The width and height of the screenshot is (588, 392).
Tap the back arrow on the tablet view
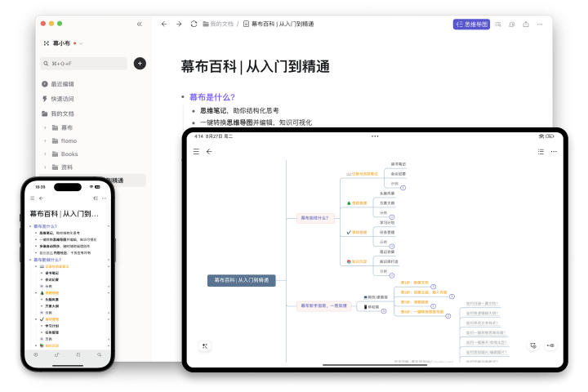[x=209, y=151]
